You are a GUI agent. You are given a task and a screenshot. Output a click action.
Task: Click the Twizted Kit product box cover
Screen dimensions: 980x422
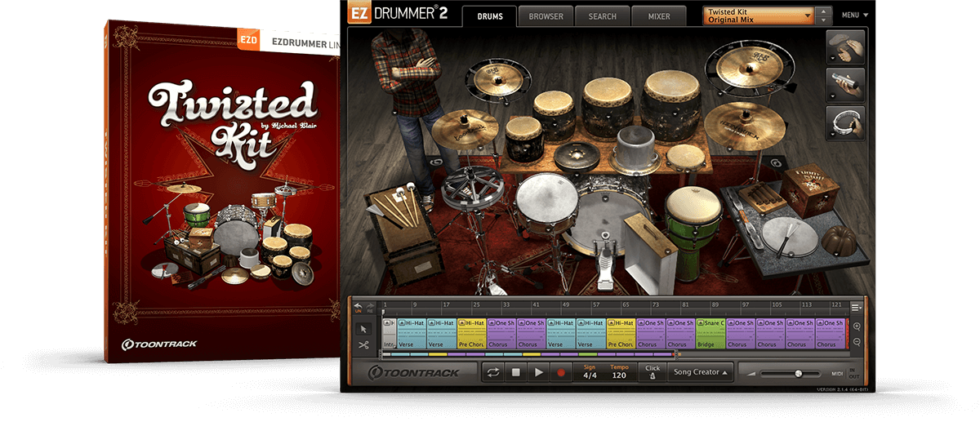[x=222, y=191]
